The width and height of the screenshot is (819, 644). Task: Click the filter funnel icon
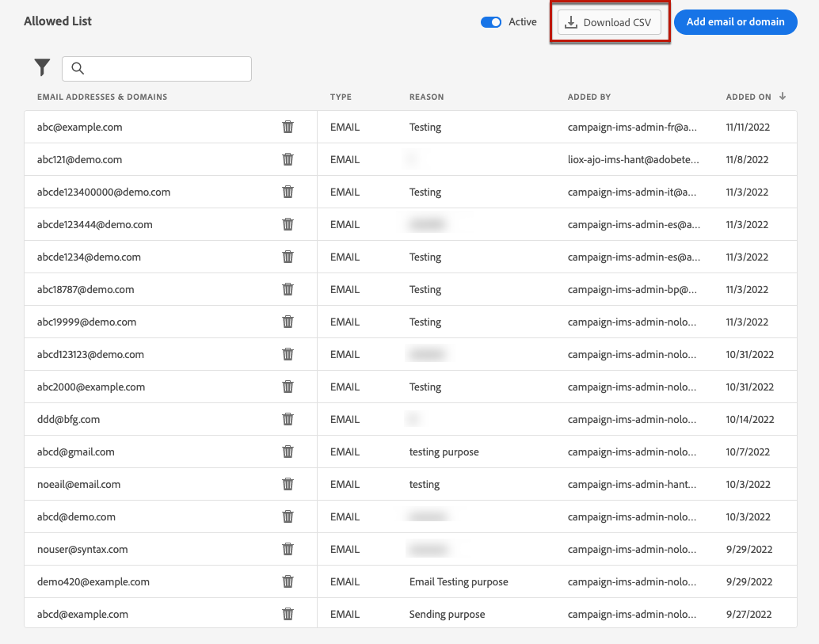pyautogui.click(x=42, y=68)
